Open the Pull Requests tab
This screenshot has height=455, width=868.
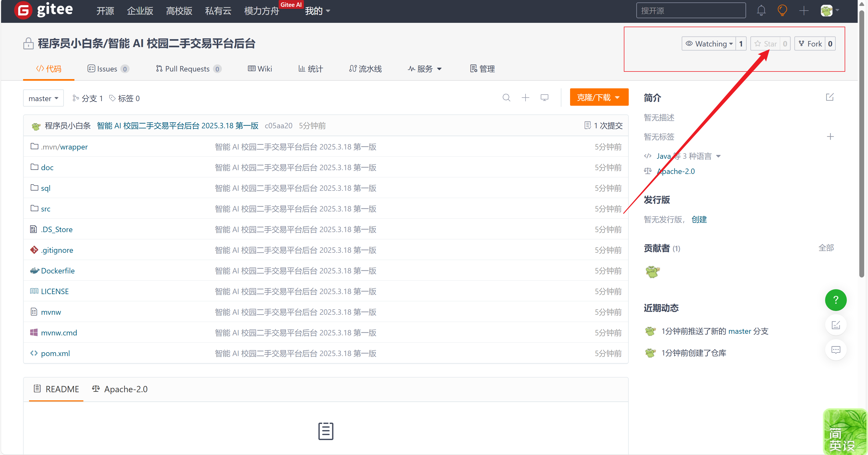[188, 69]
